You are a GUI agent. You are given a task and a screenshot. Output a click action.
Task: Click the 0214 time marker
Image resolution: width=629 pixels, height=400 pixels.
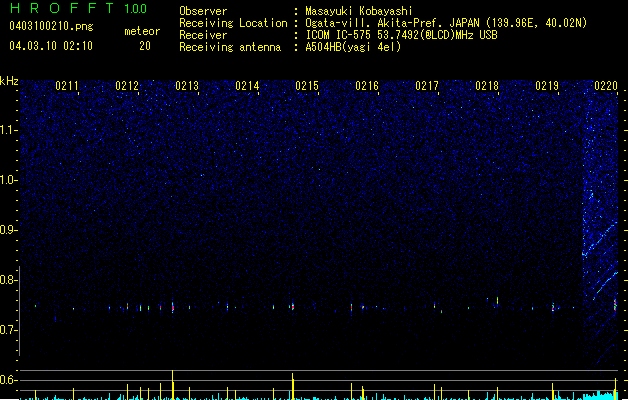247,86
